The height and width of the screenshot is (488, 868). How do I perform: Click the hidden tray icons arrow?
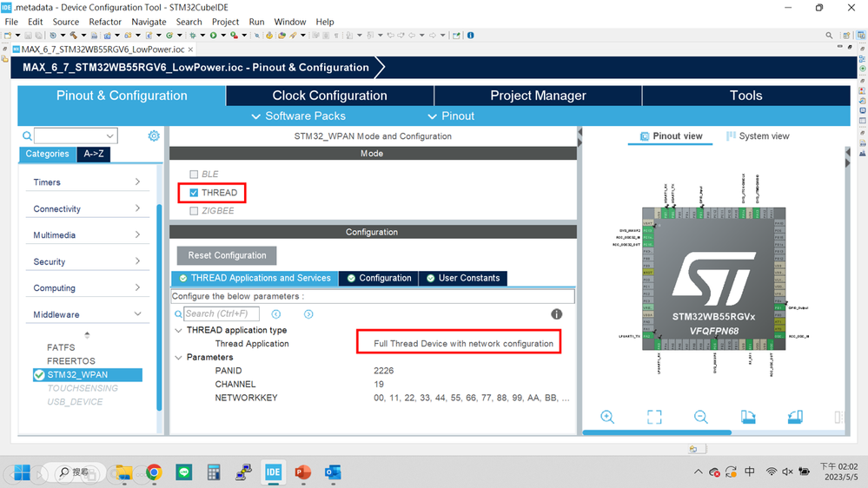(698, 472)
